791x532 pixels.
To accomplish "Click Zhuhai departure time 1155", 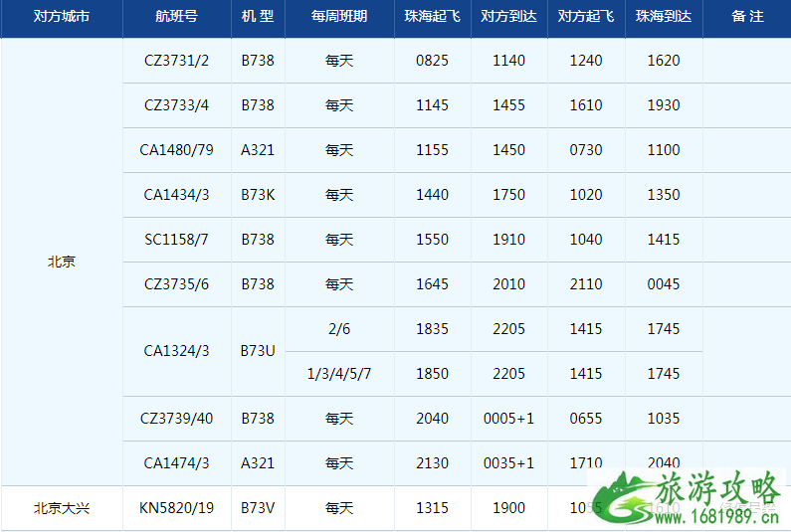I will point(433,150).
